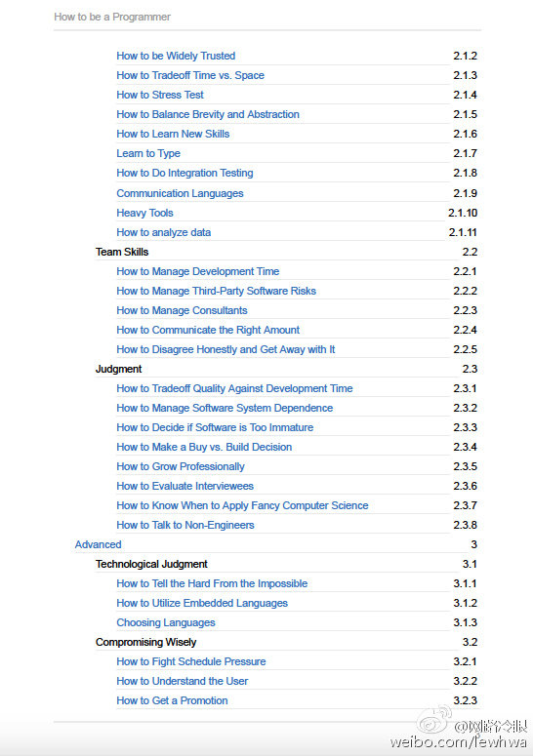Go to 'How to Talk to Non-Engineers'
The height and width of the screenshot is (756, 533).
[x=184, y=525]
